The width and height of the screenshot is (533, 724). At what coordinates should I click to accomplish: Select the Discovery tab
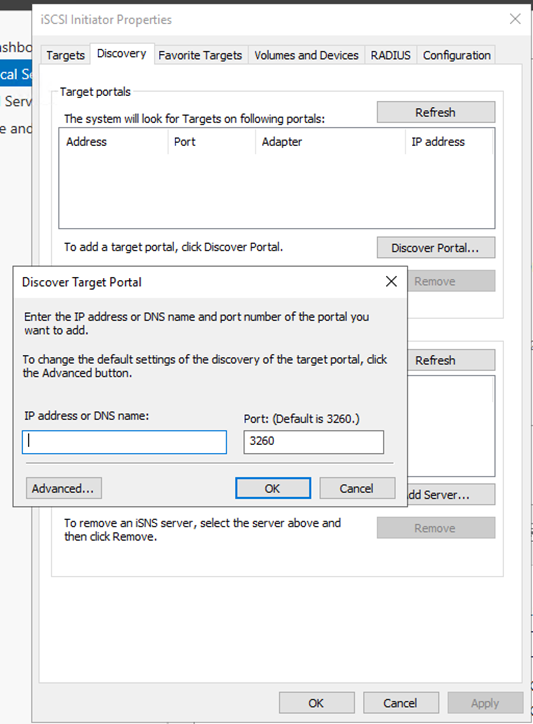121,54
